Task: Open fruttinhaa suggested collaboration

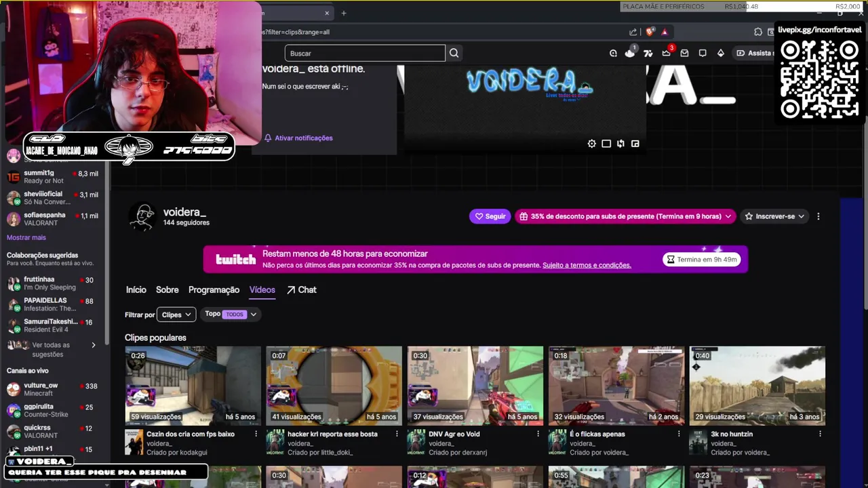Action: [53, 283]
